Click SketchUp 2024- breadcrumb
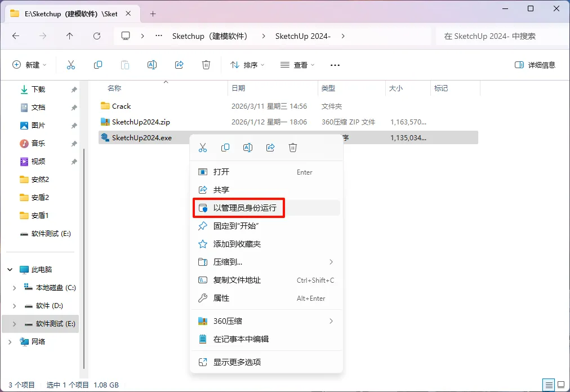Viewport: 570px width, 392px height. 303,36
